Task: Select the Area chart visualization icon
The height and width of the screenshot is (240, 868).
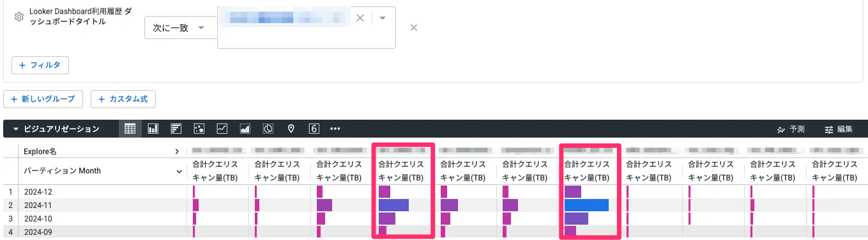Action: tap(245, 129)
